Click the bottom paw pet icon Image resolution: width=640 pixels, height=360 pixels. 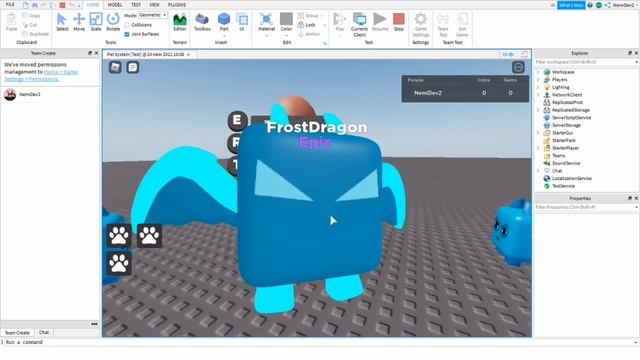tap(119, 263)
